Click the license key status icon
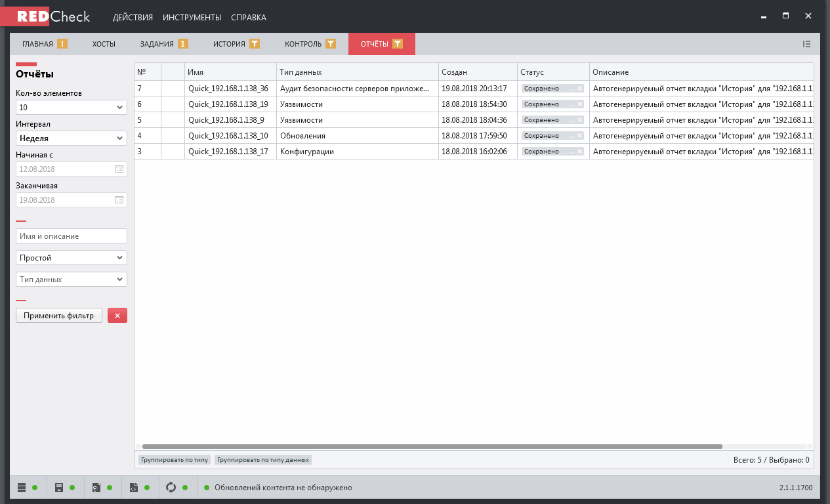 point(96,488)
